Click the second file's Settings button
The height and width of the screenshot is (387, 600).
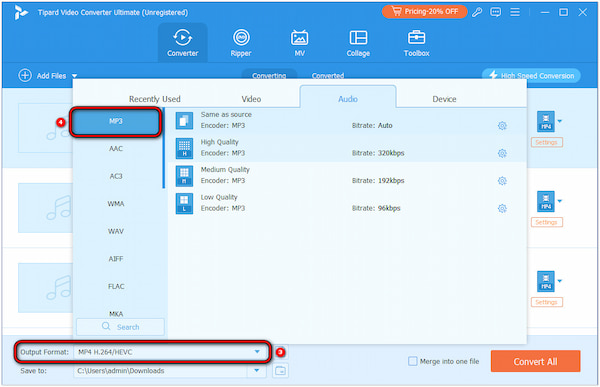pyautogui.click(x=546, y=222)
